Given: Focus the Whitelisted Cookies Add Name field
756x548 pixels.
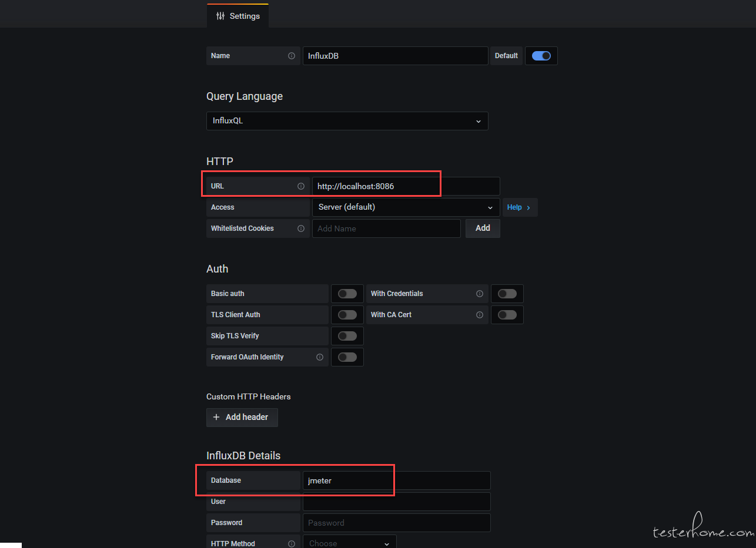Looking at the screenshot, I should (x=386, y=228).
